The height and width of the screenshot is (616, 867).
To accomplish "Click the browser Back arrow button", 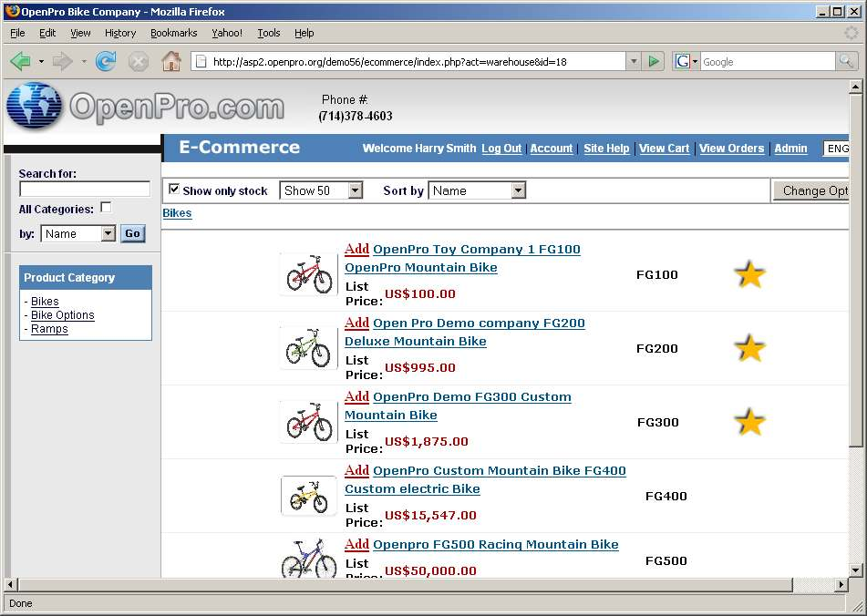I will [20, 61].
